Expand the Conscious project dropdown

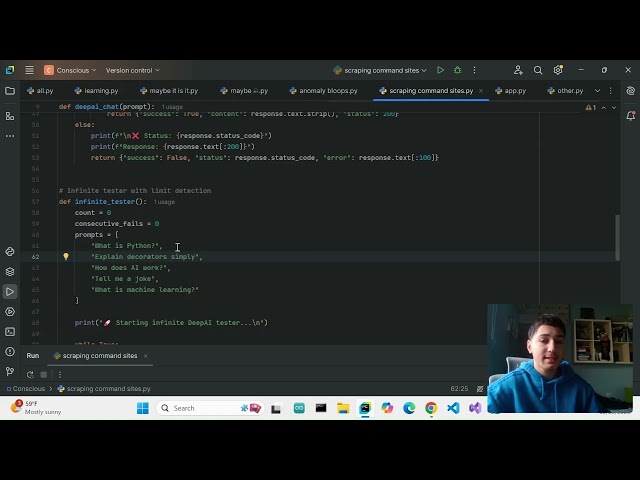[x=70, y=70]
